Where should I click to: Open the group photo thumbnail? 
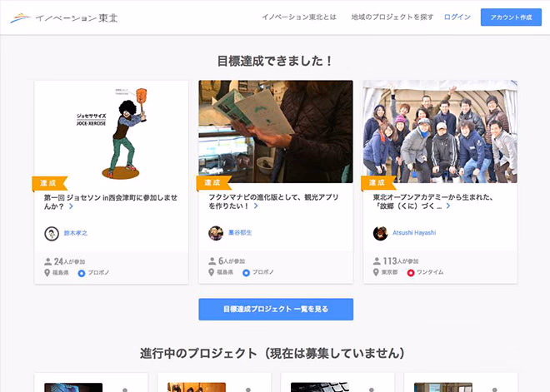coord(440,131)
